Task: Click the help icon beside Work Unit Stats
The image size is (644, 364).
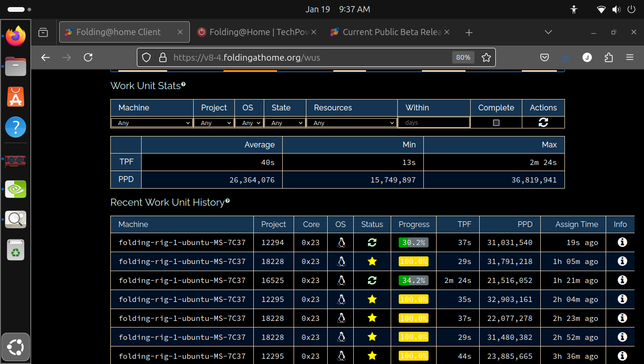Action: tap(183, 84)
